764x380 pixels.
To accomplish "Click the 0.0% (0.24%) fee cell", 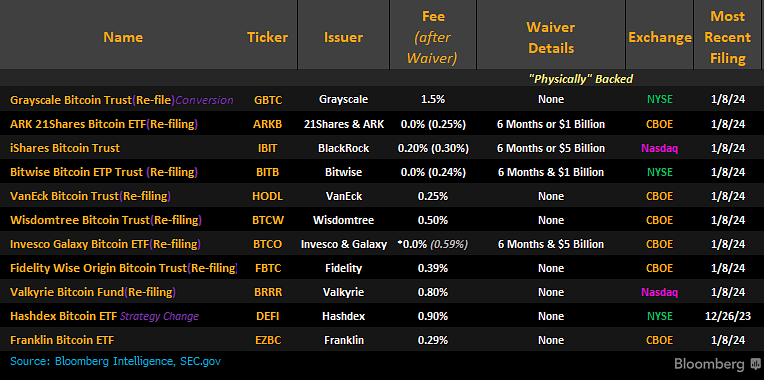I will tap(433, 172).
